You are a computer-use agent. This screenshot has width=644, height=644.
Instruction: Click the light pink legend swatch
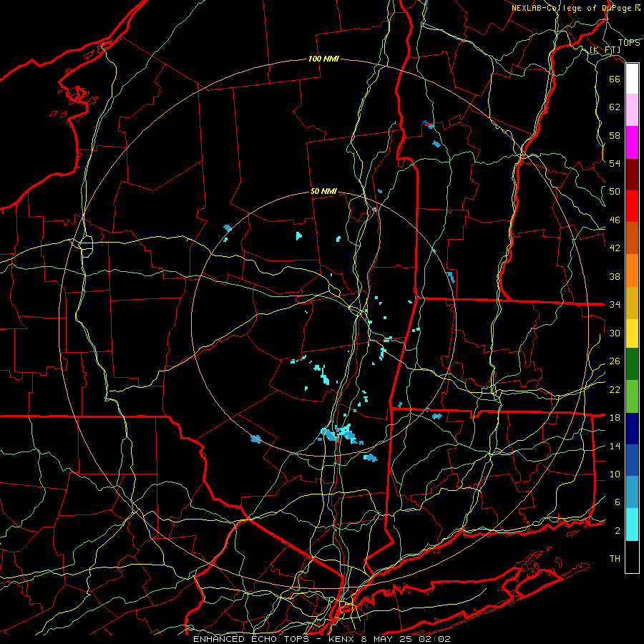click(x=632, y=110)
